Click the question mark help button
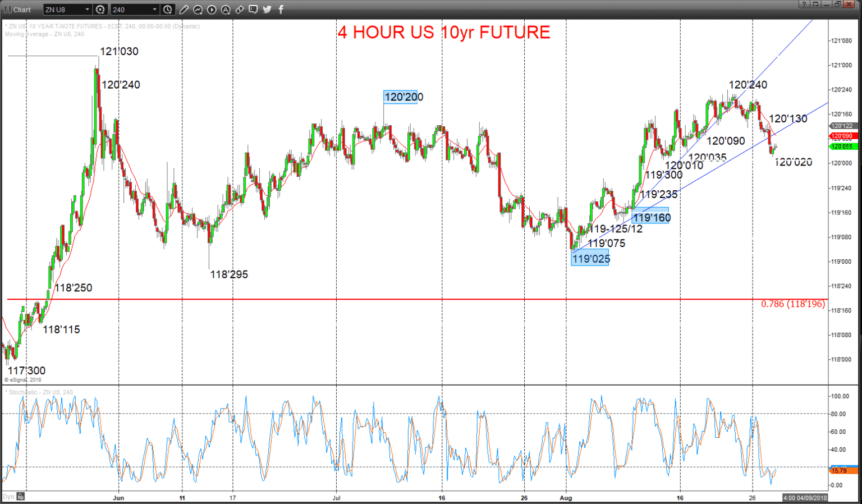Viewport: 862px width, 504px height. (804, 4)
